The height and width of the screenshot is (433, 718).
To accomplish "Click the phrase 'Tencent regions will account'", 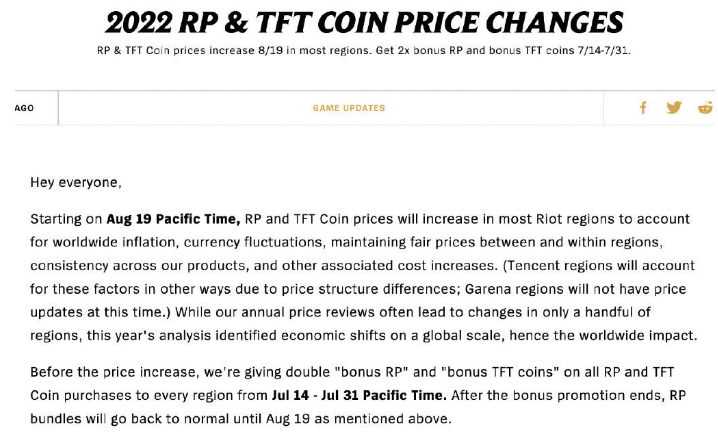I will 599,265.
